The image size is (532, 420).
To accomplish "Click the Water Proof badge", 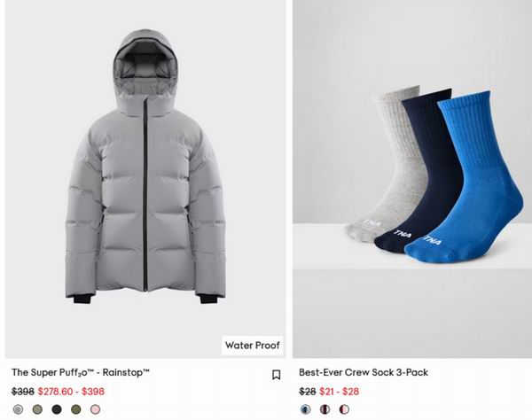I will point(252,346).
